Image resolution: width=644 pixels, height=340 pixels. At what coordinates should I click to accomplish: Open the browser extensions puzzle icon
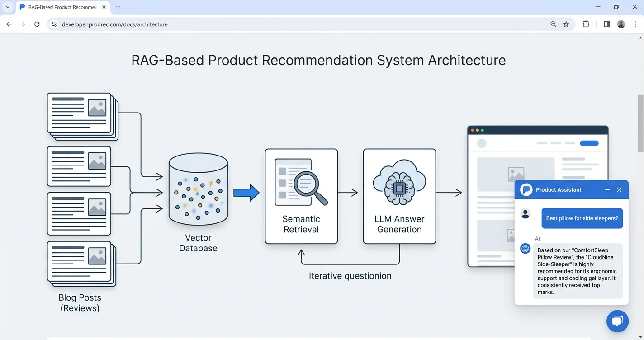(586, 24)
